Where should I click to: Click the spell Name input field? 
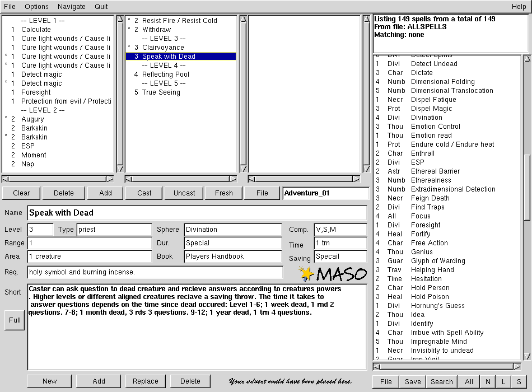[197, 213]
